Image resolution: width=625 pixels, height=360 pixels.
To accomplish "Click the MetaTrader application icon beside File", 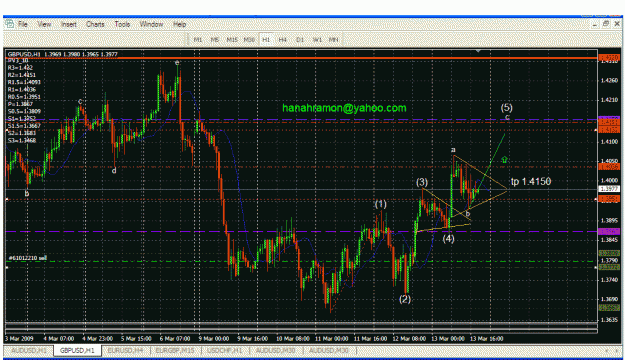I will tap(9, 24).
